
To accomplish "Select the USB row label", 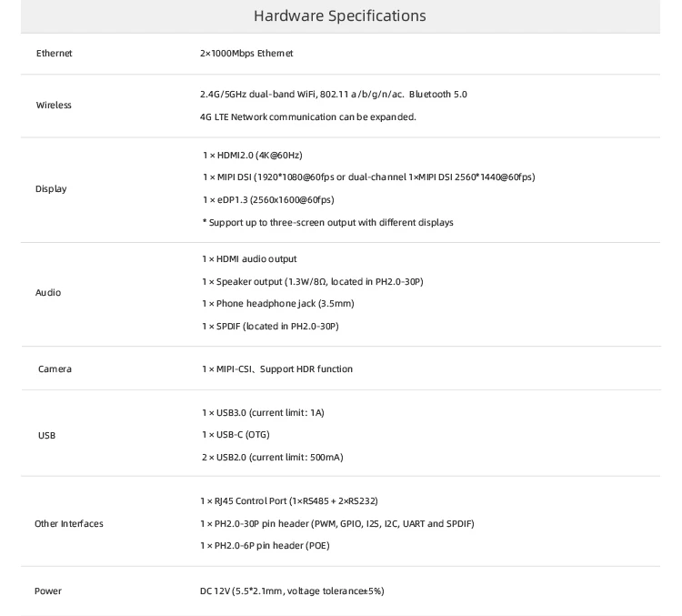I will click(46, 436).
